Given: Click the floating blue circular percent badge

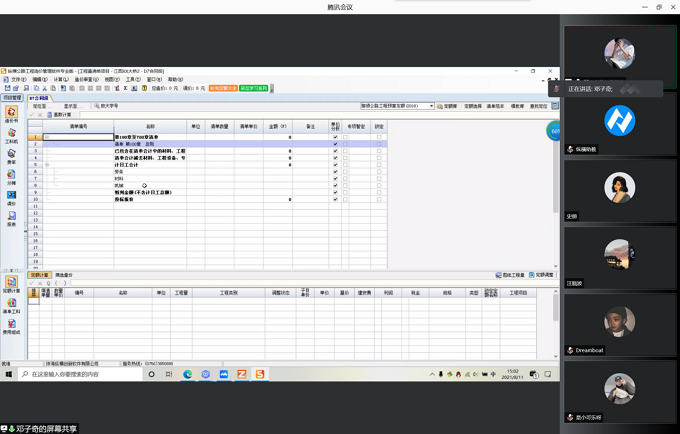Looking at the screenshot, I should [x=553, y=131].
